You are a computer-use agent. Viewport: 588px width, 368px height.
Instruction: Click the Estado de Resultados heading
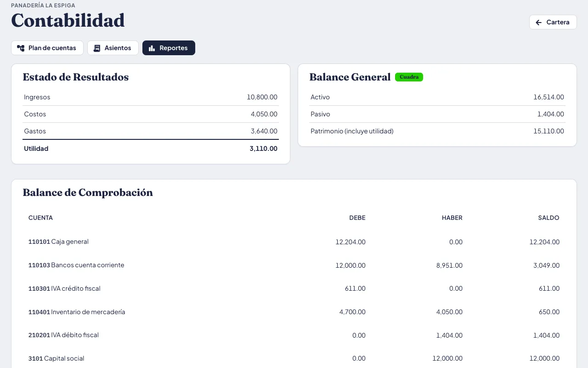(76, 77)
